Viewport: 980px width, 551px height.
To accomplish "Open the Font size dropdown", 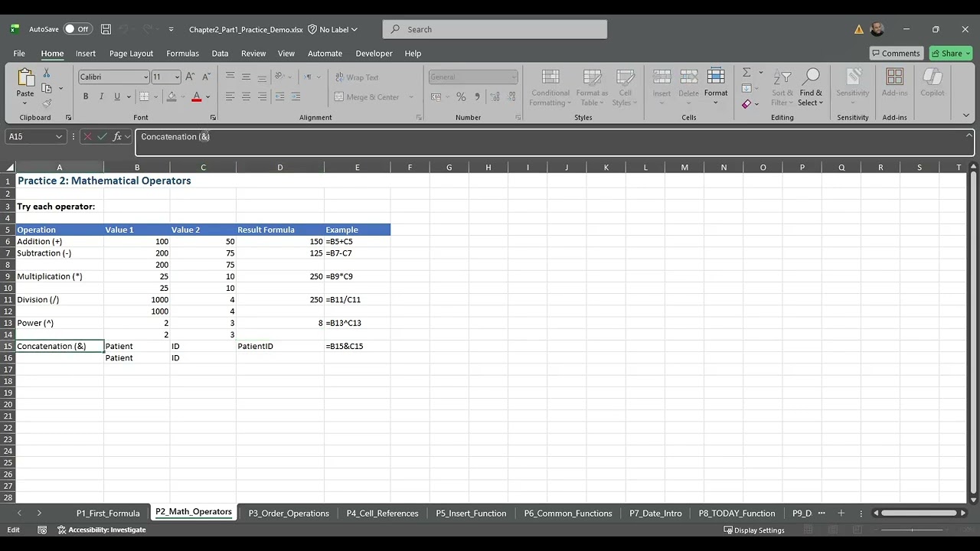I will 177,77.
